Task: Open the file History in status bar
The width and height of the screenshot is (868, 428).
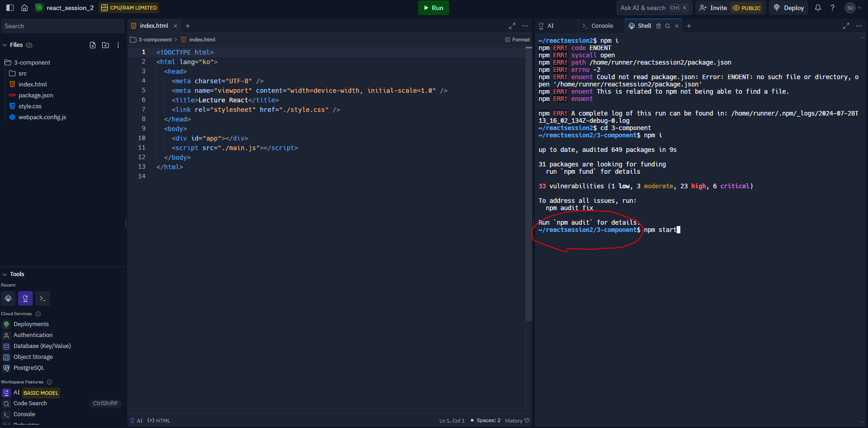Action: (517, 421)
